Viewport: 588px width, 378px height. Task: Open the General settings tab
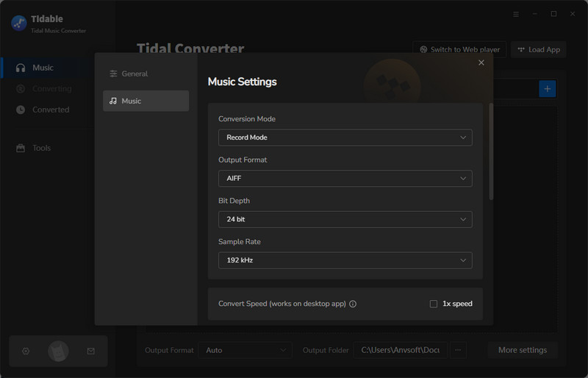point(146,74)
